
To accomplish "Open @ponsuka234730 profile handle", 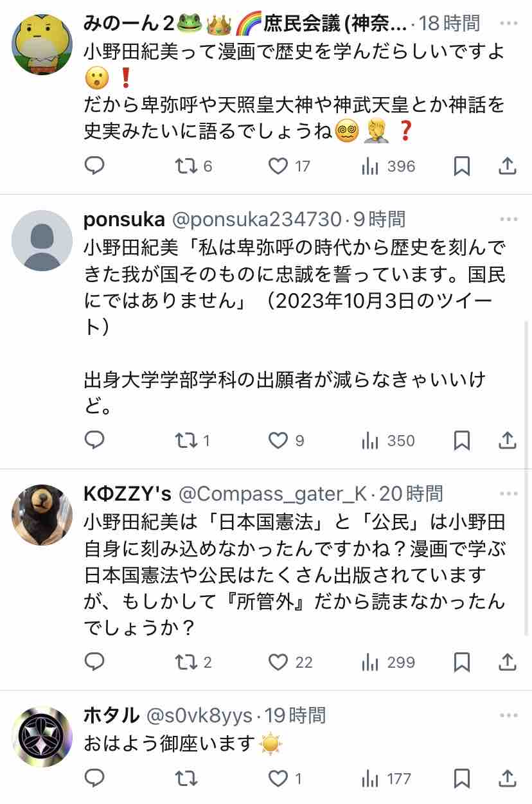I will [x=255, y=220].
